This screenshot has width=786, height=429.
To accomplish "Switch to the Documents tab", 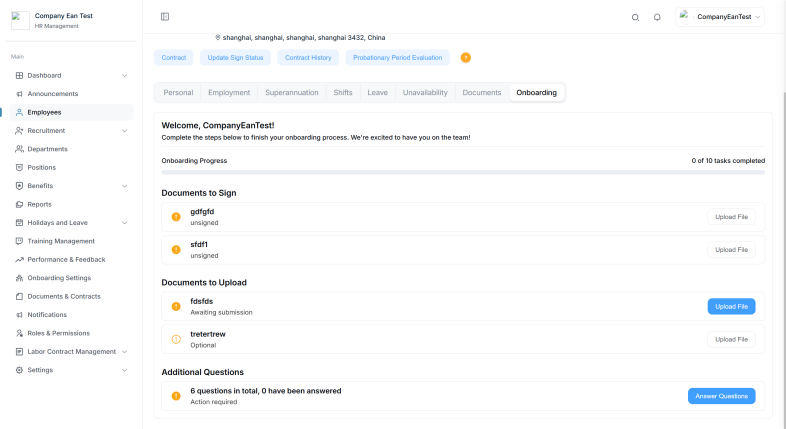I will [x=481, y=93].
